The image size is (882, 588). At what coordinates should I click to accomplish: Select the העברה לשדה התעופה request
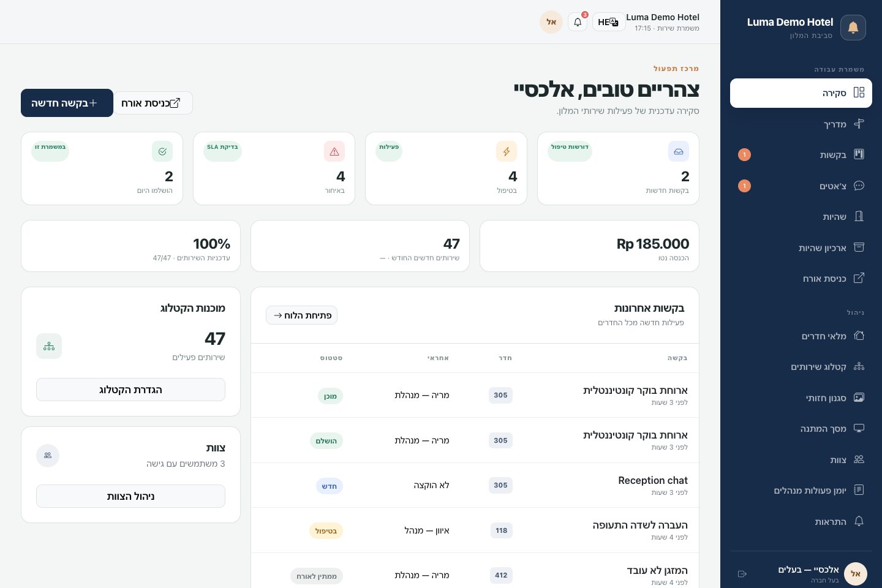click(475, 530)
